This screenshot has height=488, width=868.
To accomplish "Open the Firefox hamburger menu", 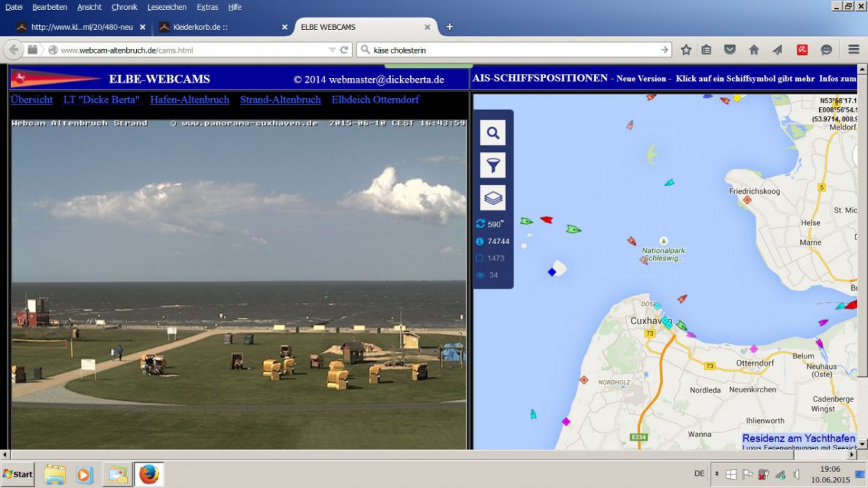I will click(x=853, y=50).
